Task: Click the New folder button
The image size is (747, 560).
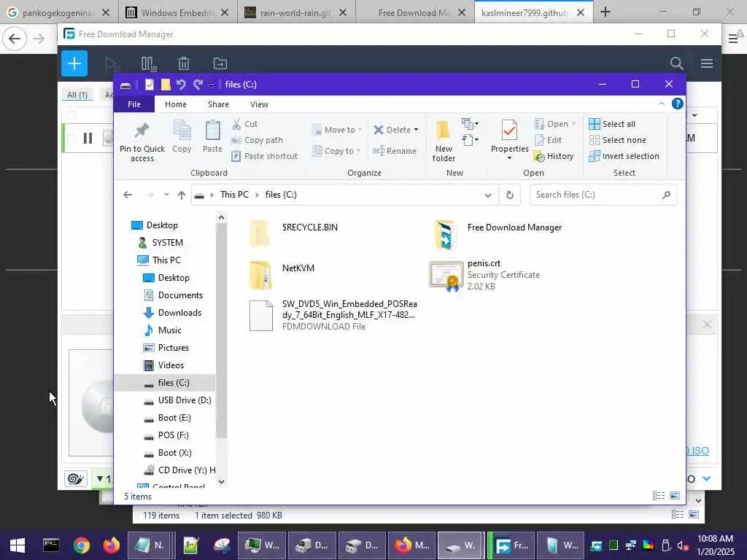Action: pos(444,141)
